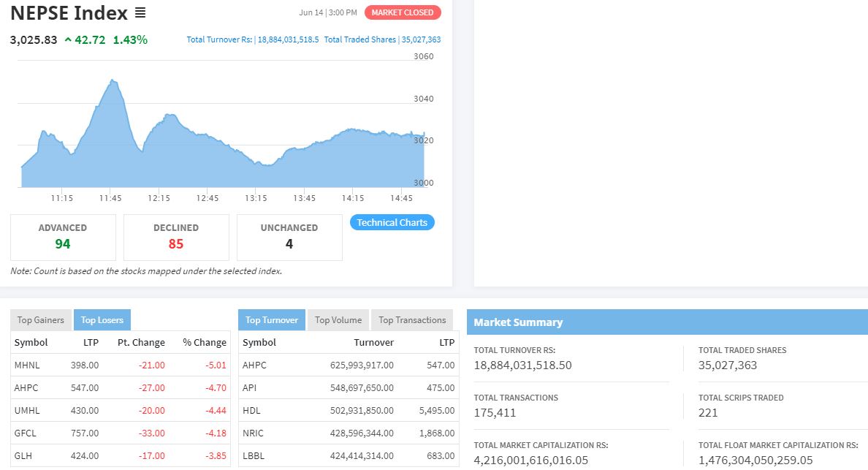Image resolution: width=868 pixels, height=470 pixels.
Task: Select the GLH symbol
Action: click(x=23, y=456)
